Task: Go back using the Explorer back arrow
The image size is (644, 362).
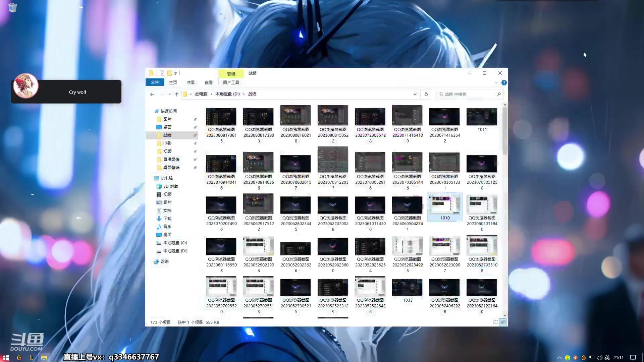Action: 152,94
